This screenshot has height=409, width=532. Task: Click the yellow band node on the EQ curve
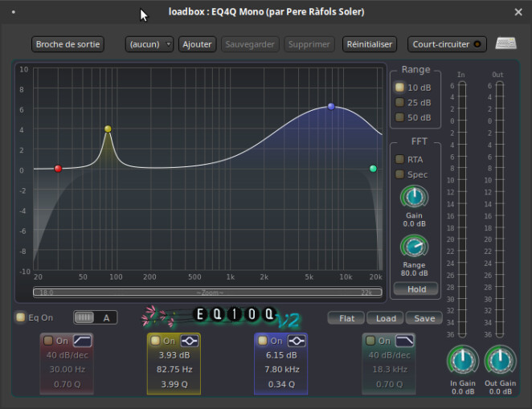tap(108, 129)
